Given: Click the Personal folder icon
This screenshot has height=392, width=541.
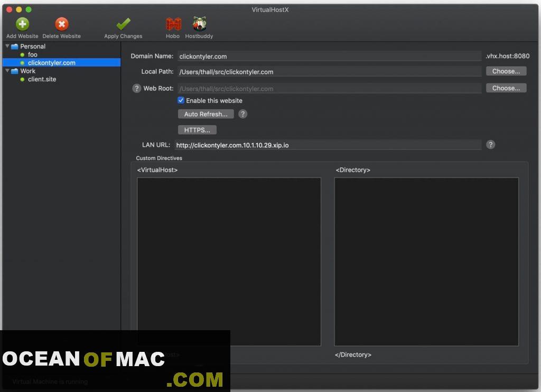Looking at the screenshot, I should point(14,46).
